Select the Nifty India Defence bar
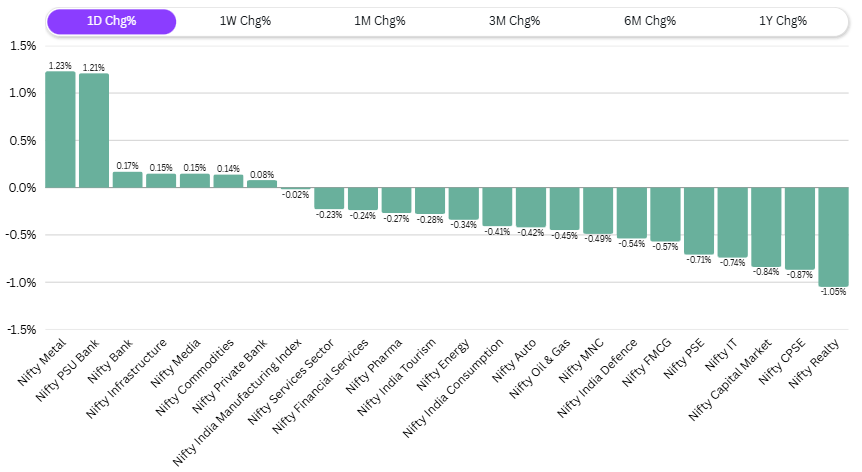Viewport: 862px width, 472px height. click(631, 212)
